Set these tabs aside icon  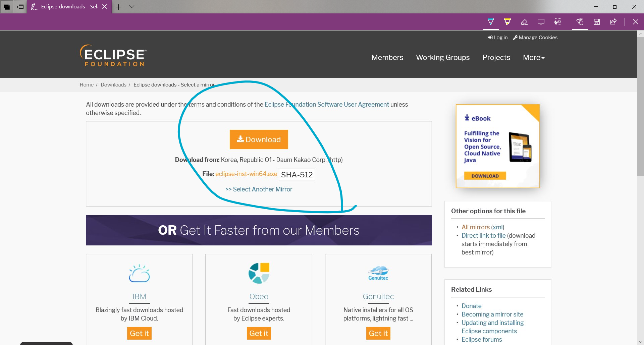coord(20,7)
